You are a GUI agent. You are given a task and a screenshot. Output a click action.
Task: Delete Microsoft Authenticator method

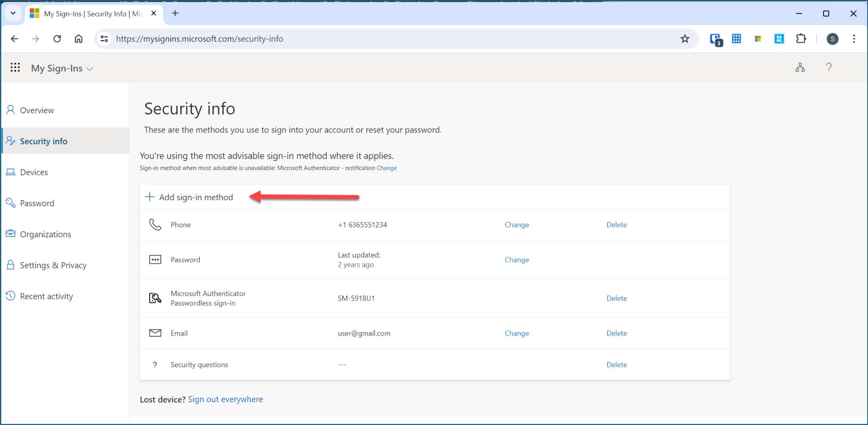point(617,298)
